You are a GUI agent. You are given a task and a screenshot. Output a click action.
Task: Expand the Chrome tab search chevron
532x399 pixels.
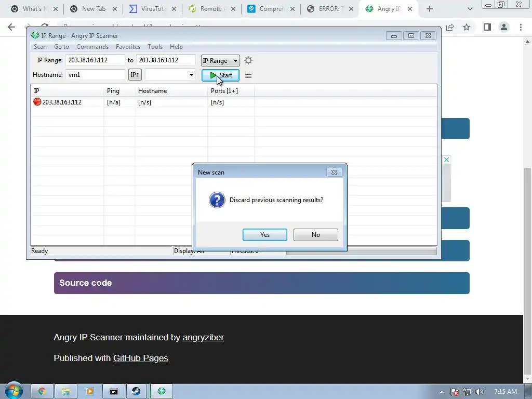470,9
